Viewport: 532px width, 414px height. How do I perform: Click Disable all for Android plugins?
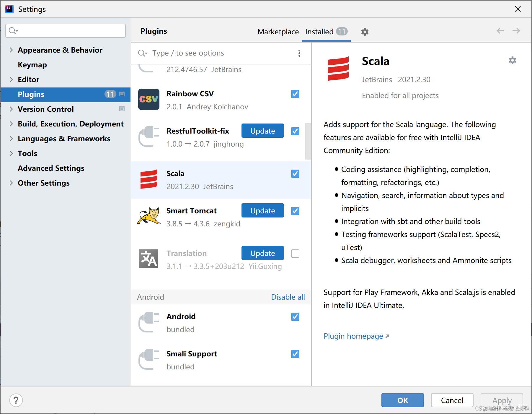tap(288, 297)
